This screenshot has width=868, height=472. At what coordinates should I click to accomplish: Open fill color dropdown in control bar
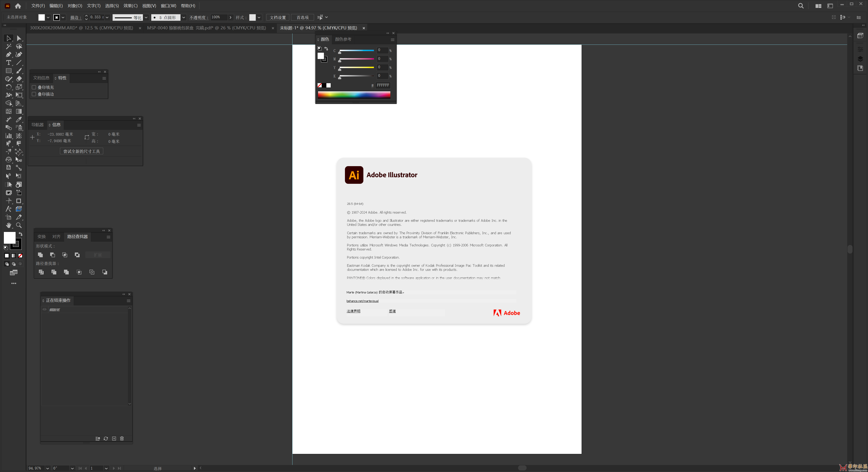[48, 17]
